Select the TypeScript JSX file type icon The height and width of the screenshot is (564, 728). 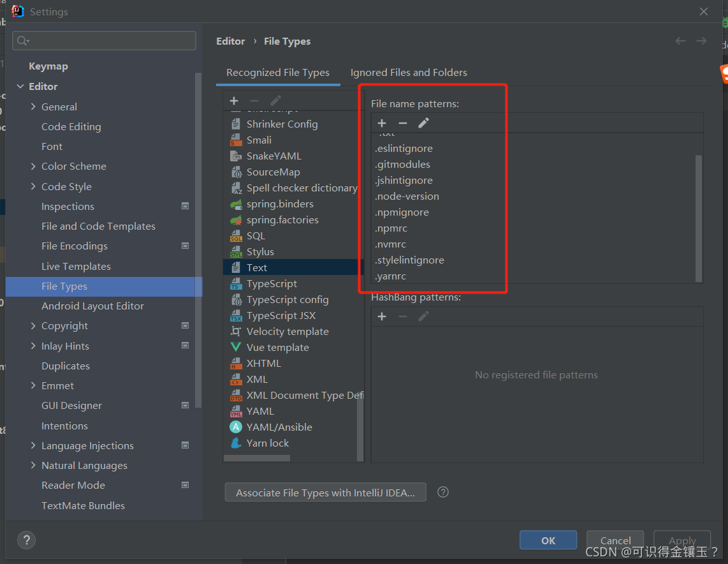coord(236,315)
